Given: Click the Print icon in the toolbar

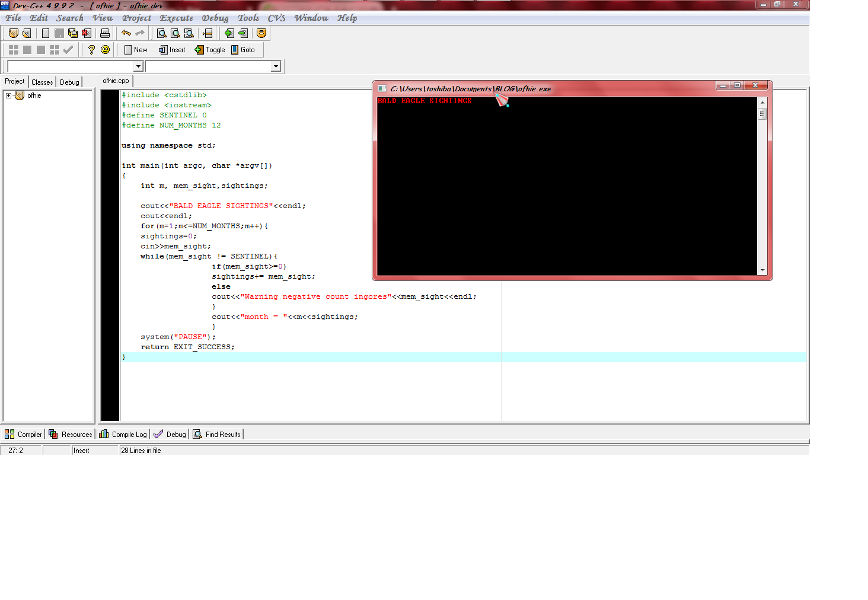Looking at the screenshot, I should (105, 33).
